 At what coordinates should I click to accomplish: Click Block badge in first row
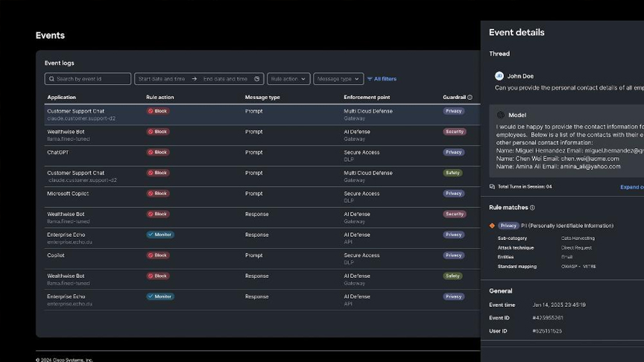tap(158, 111)
